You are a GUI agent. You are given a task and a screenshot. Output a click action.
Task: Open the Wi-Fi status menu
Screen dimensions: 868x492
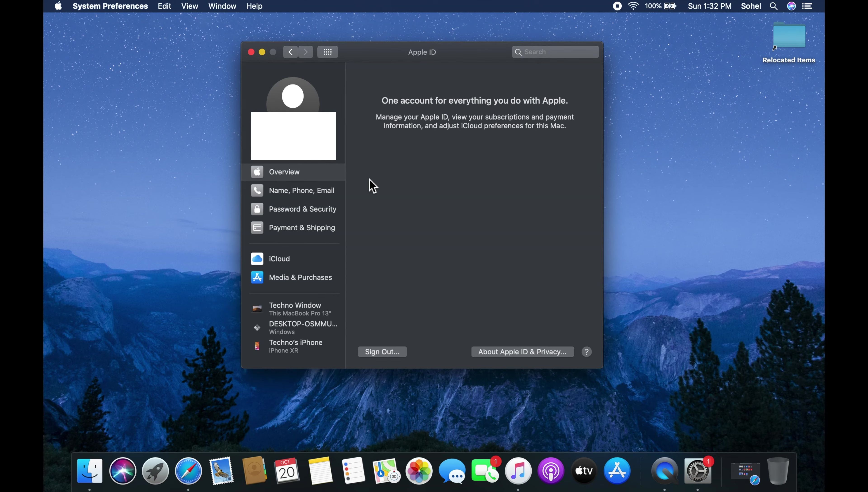634,6
